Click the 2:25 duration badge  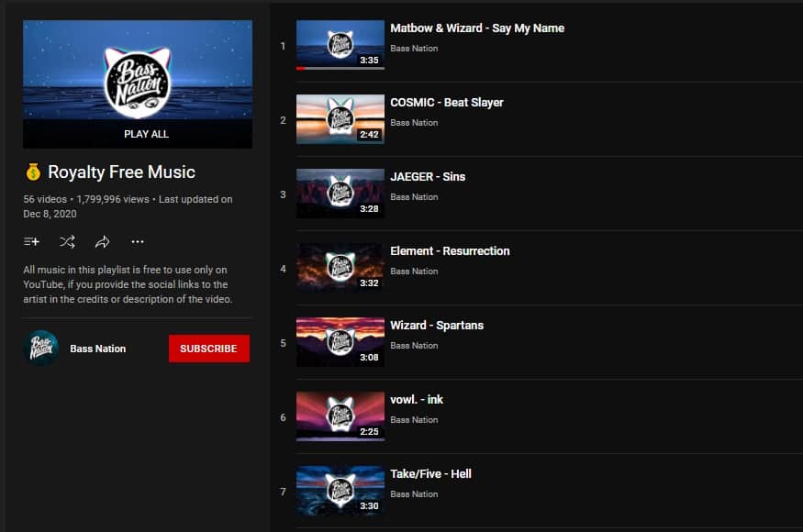point(369,431)
